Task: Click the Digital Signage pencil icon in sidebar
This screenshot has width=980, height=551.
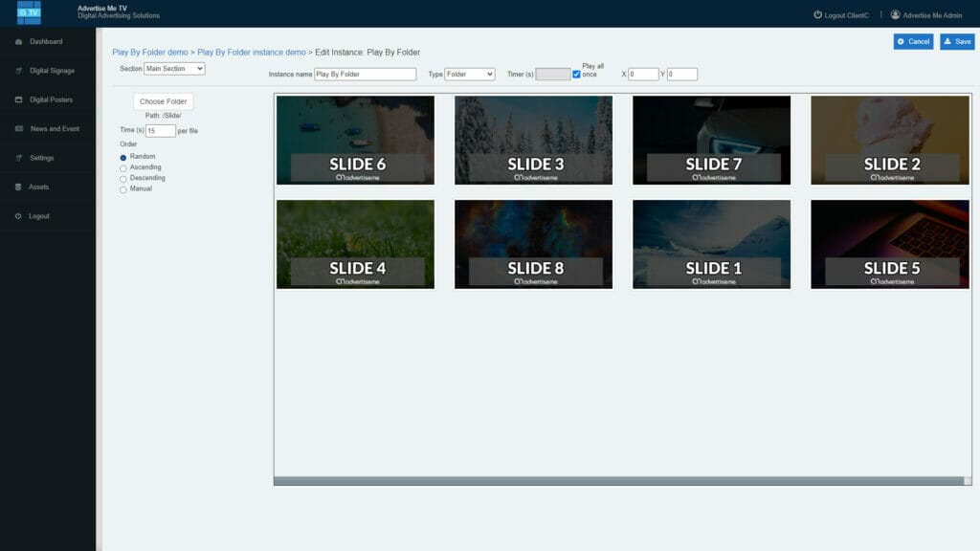Action: 16,70
